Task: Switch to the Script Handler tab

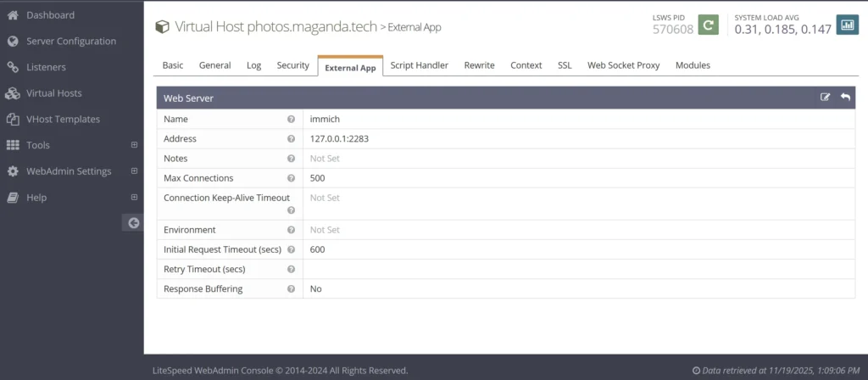Action: click(419, 65)
